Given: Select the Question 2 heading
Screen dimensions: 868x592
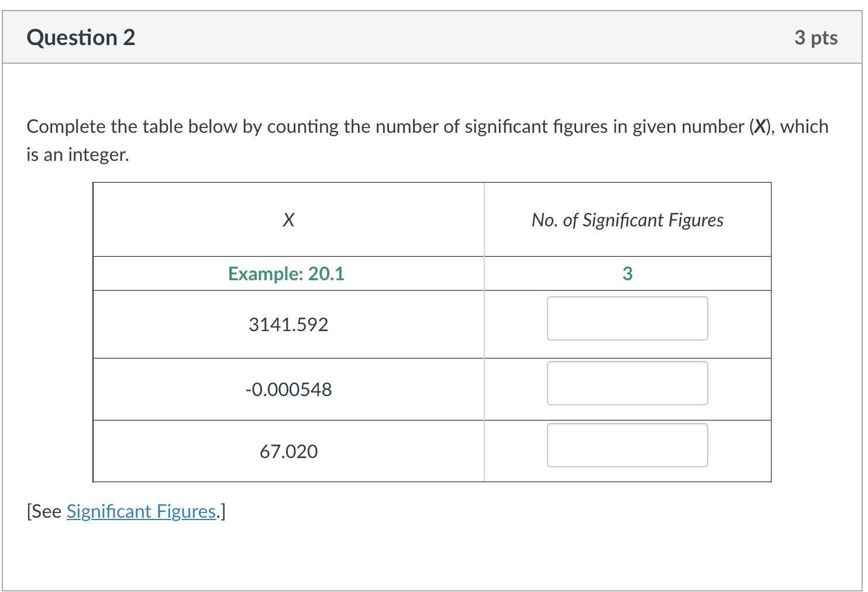Looking at the screenshot, I should pos(81,37).
